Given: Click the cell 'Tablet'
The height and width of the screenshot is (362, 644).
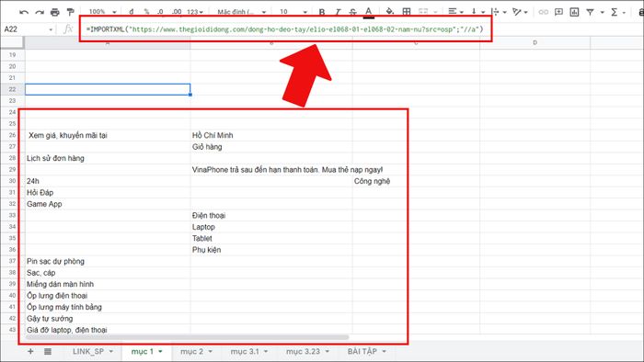Looking at the screenshot, I should click(271, 238).
